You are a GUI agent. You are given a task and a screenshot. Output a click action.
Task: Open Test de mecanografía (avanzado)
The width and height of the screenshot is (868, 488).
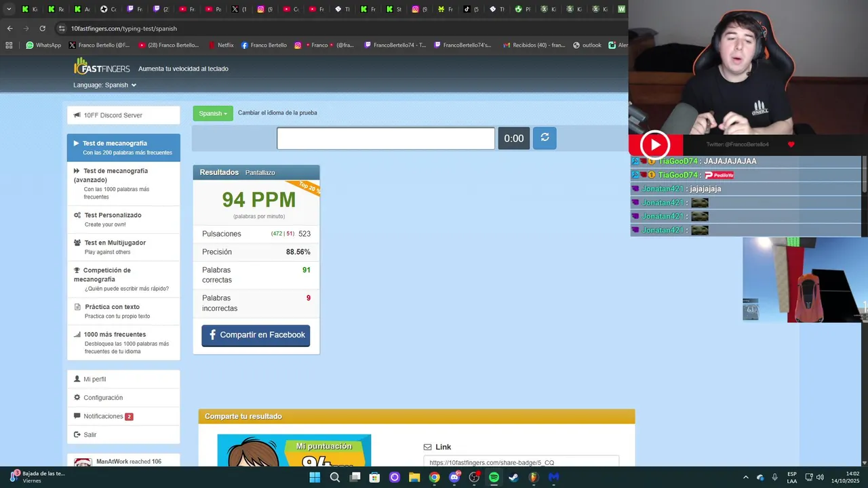tap(123, 184)
